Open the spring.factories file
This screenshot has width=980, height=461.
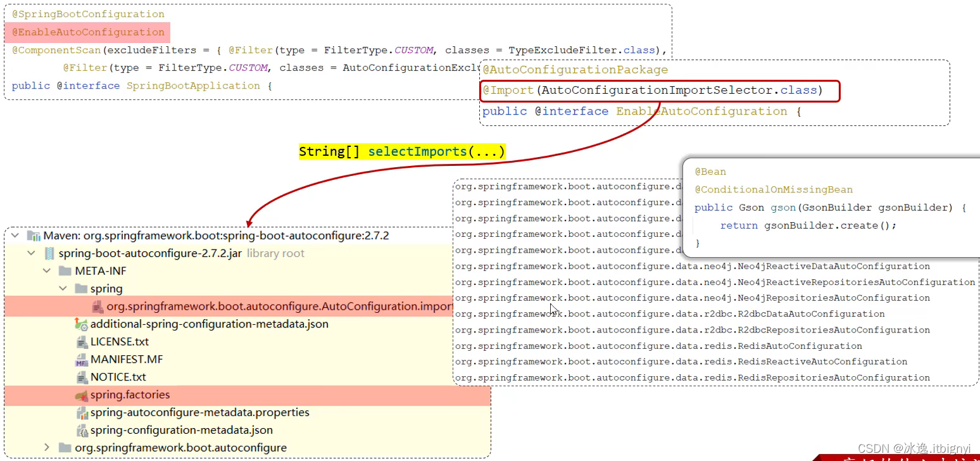[x=130, y=395]
